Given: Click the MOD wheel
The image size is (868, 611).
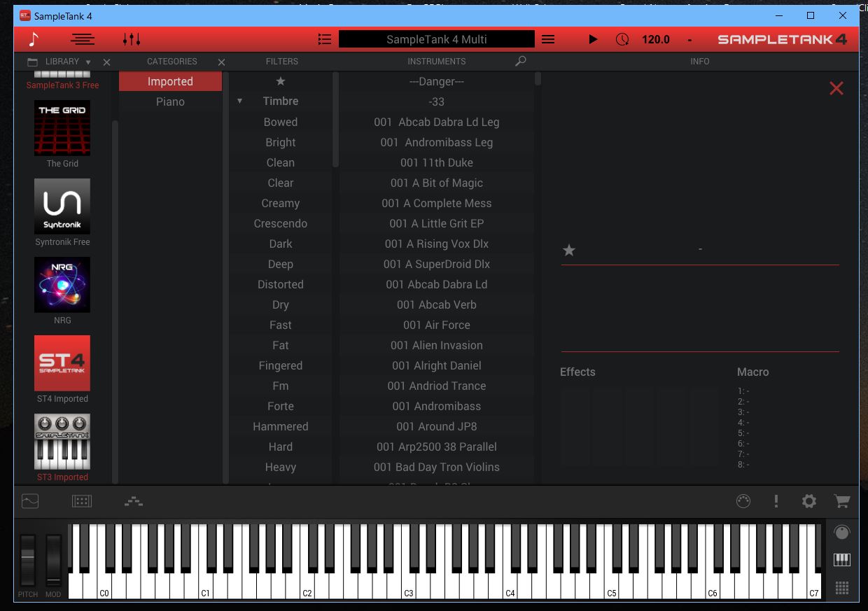Looking at the screenshot, I should pyautogui.click(x=54, y=560).
